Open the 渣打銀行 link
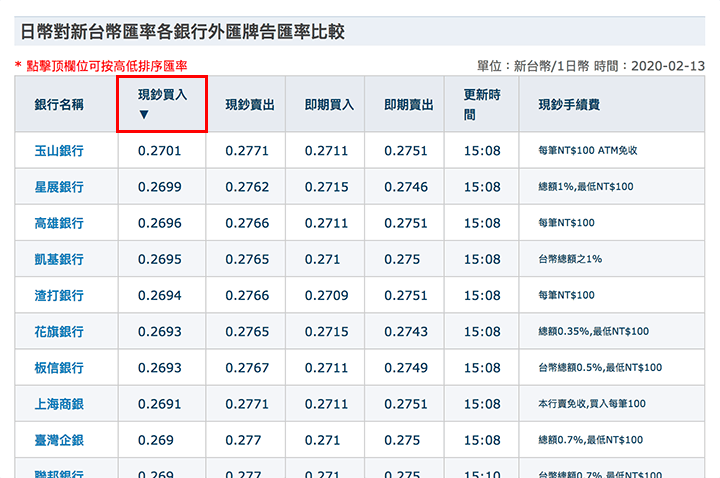The image size is (720, 478). pyautogui.click(x=59, y=295)
